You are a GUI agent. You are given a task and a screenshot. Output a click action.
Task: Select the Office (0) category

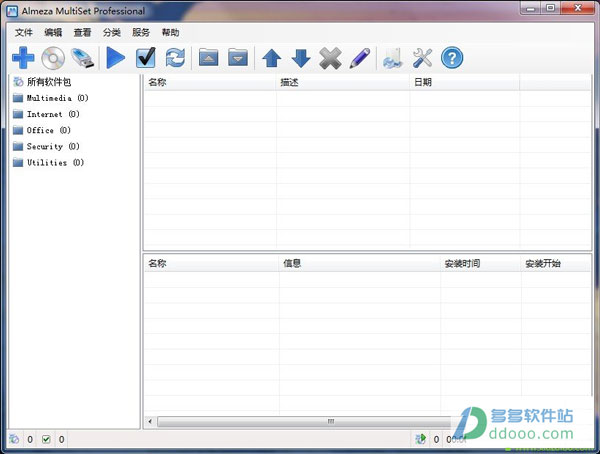(49, 130)
